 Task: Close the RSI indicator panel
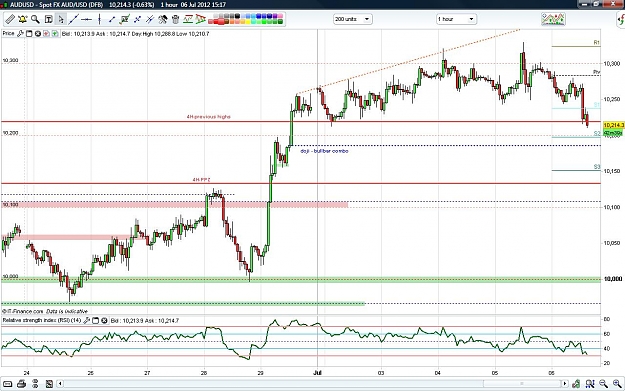point(104,320)
